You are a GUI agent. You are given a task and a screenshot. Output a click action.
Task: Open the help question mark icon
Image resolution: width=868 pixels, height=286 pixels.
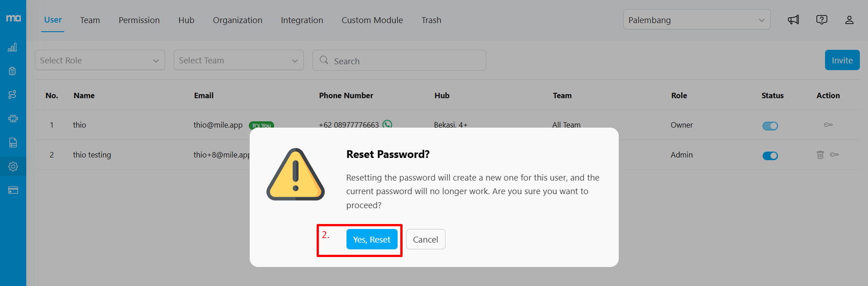click(x=821, y=20)
